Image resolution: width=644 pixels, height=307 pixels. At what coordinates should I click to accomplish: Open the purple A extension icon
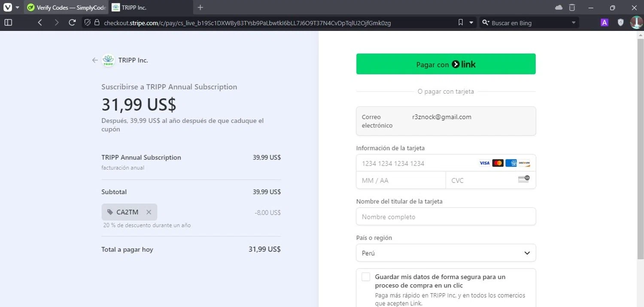[x=605, y=23]
